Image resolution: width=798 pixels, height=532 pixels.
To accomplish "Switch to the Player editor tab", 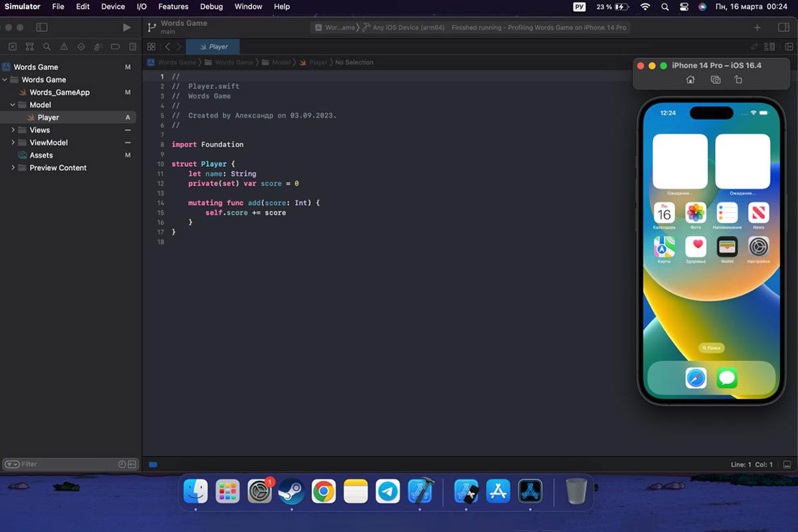I will pos(213,47).
